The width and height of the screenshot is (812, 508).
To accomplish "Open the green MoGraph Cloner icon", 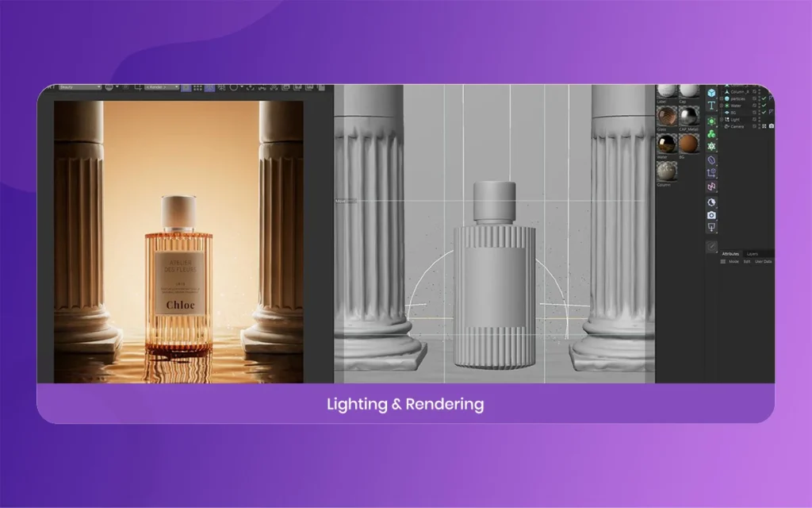I will coord(711,134).
